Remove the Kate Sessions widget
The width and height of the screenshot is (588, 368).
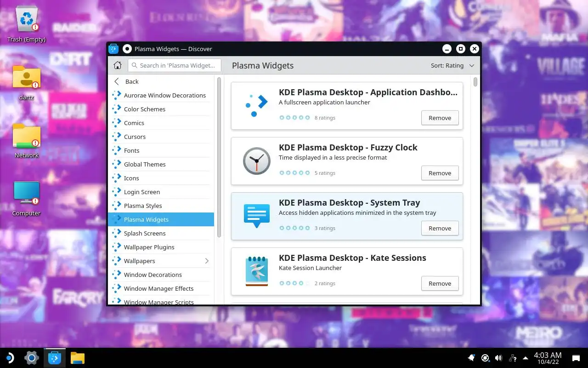click(x=440, y=283)
